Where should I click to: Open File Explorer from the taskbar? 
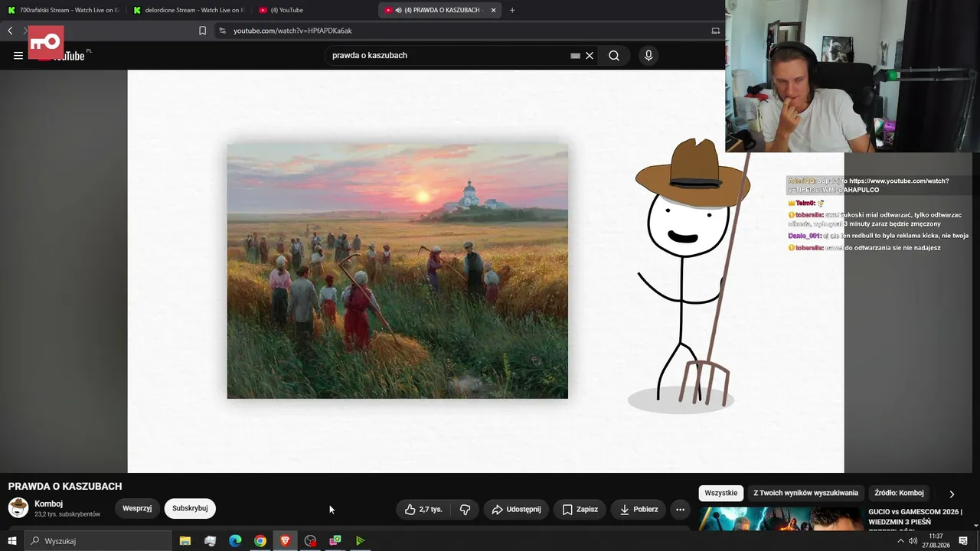click(185, 541)
